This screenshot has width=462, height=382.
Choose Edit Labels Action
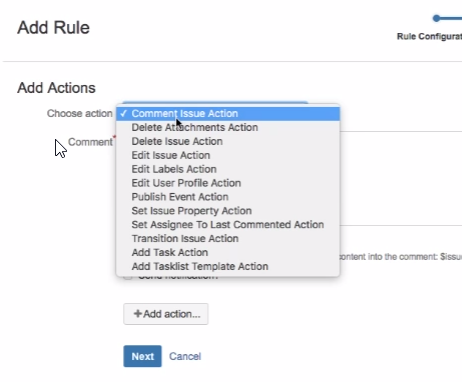coord(228,169)
